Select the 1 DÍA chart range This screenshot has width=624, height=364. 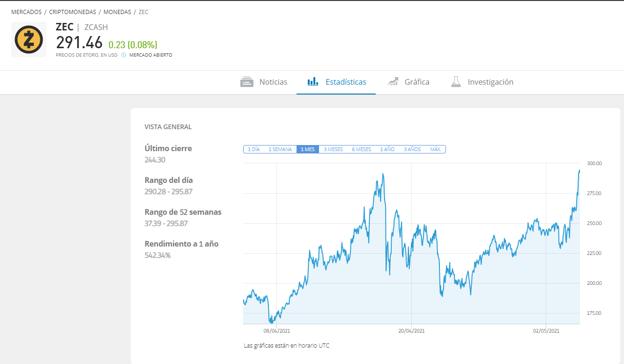253,149
